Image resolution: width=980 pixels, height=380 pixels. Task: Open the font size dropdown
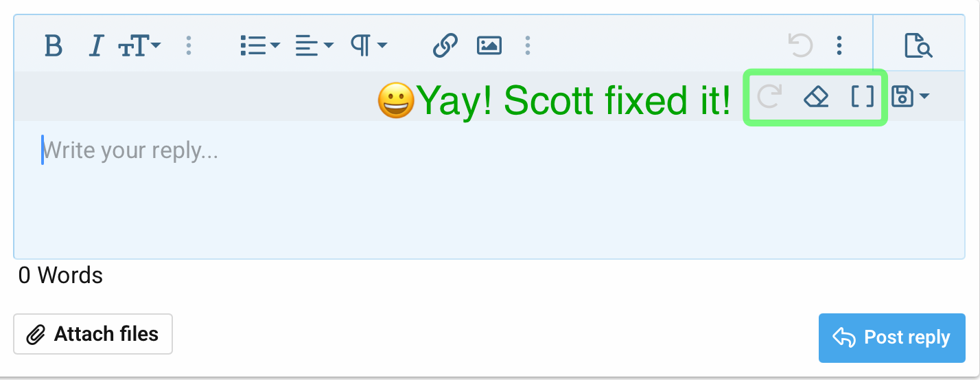pyautogui.click(x=140, y=46)
